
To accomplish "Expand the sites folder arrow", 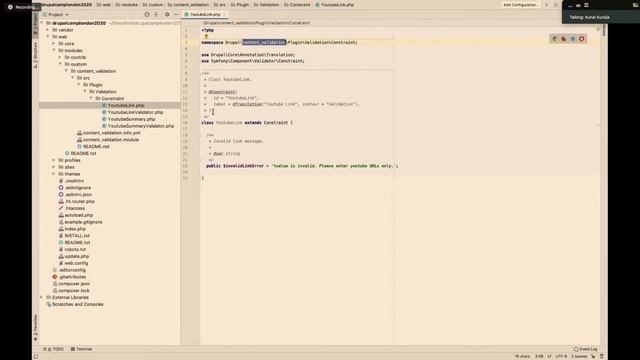I will [x=54, y=167].
